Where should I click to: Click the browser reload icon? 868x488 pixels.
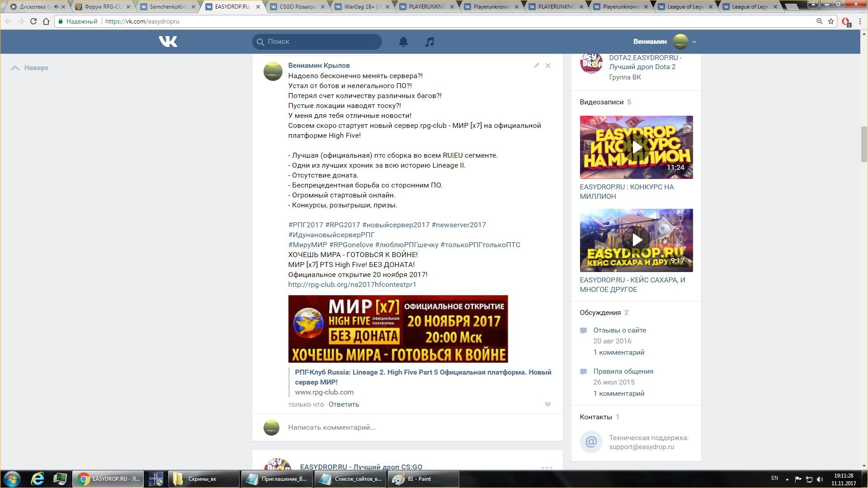click(x=33, y=21)
